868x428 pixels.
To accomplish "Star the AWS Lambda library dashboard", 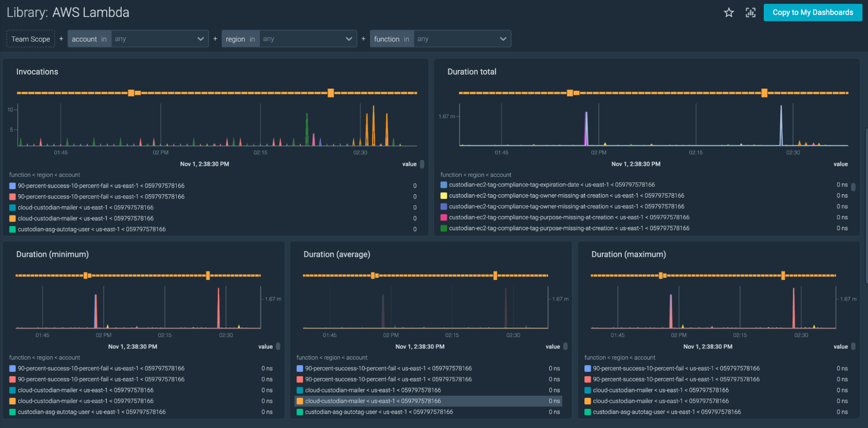I will click(x=729, y=13).
